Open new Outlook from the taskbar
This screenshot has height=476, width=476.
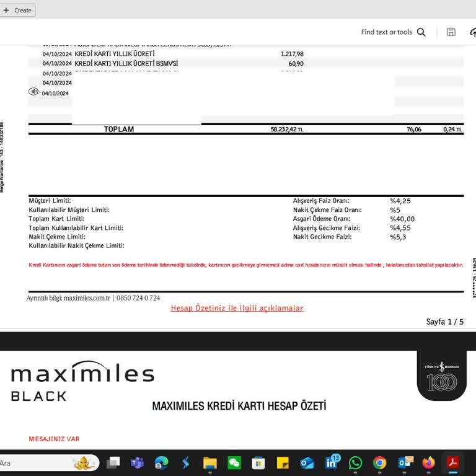(307, 463)
